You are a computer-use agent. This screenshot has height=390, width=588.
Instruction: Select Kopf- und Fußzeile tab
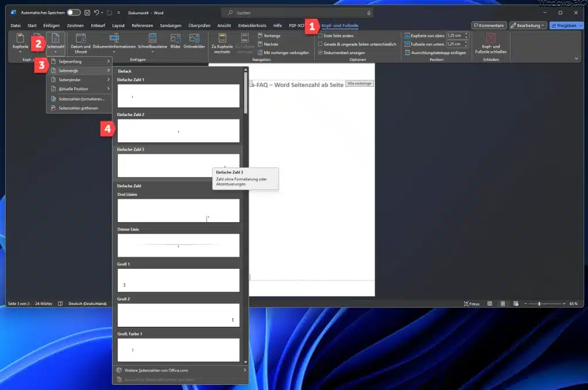[x=340, y=25]
